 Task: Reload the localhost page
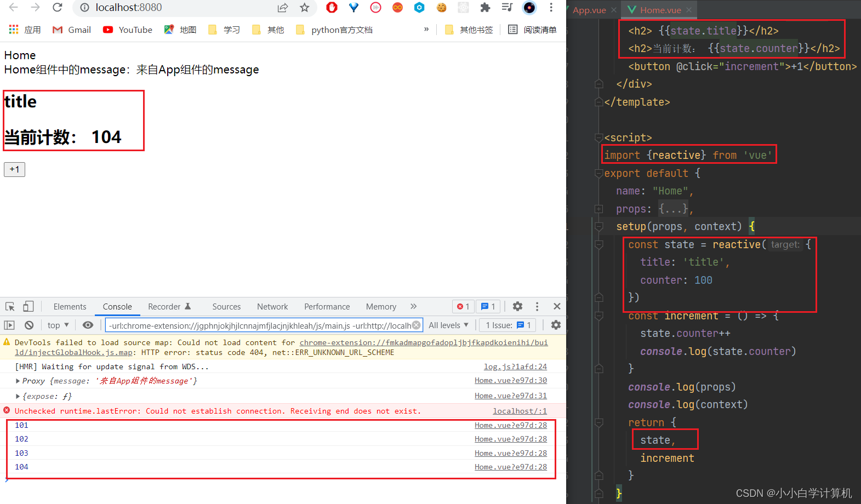click(58, 7)
